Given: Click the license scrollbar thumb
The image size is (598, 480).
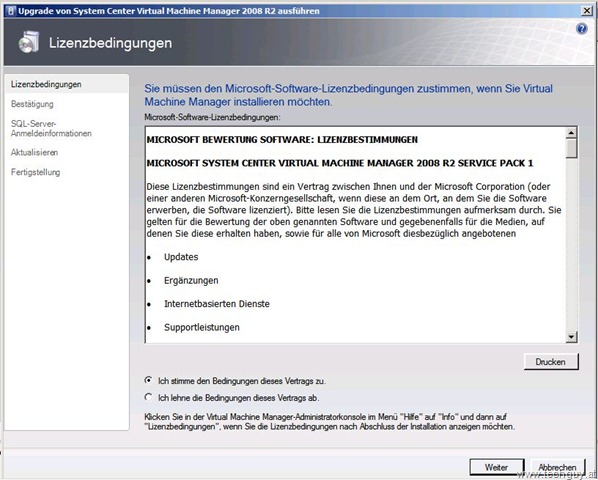Looking at the screenshot, I should [571, 148].
